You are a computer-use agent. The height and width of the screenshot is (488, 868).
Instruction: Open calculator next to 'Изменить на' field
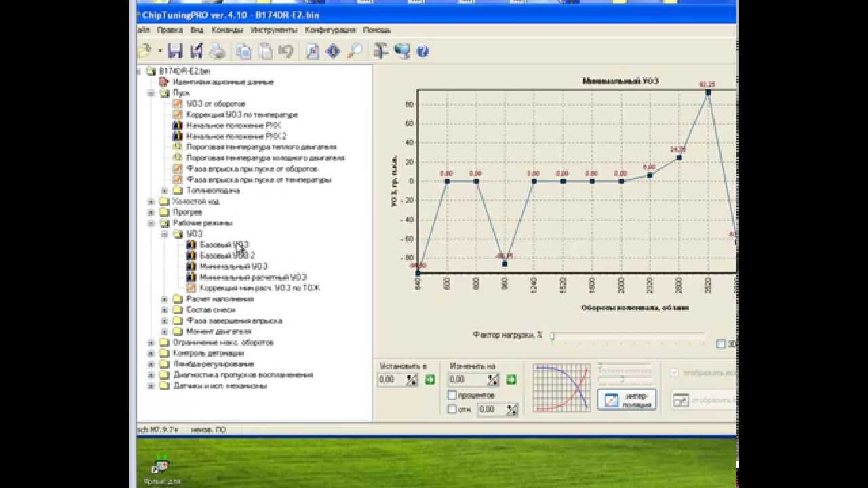click(493, 380)
